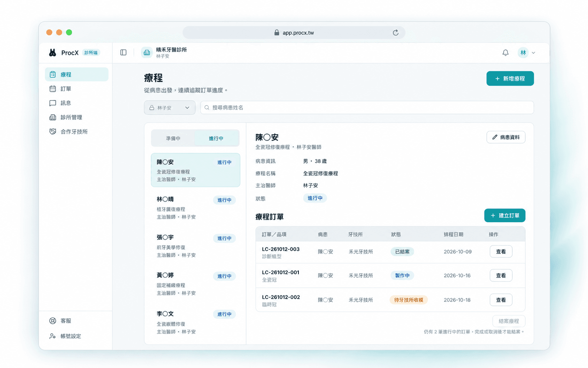The height and width of the screenshot is (368, 588).
Task: Click the 待牙技所收模 status badge
Action: pos(409,300)
